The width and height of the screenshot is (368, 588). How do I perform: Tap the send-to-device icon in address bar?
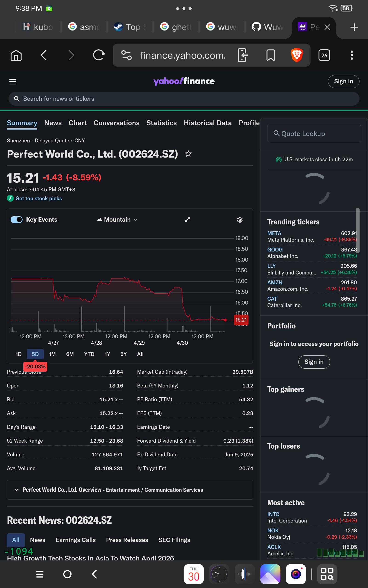pyautogui.click(x=243, y=55)
